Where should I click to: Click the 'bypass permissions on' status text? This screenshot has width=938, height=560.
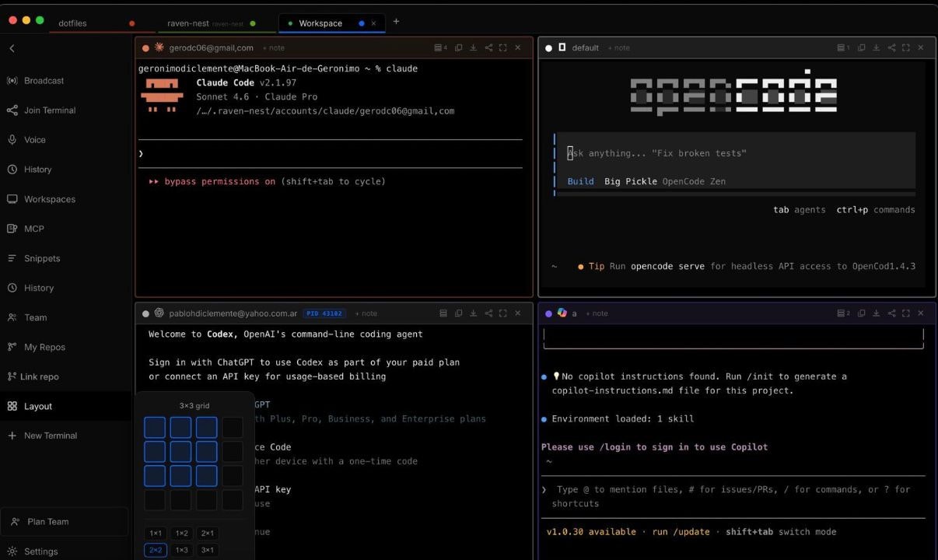coord(220,182)
